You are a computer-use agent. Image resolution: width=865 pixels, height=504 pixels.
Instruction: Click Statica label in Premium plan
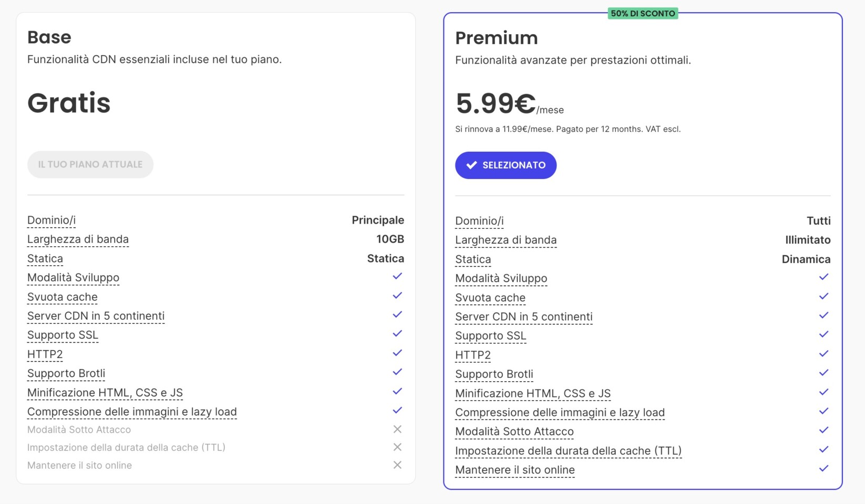(473, 259)
